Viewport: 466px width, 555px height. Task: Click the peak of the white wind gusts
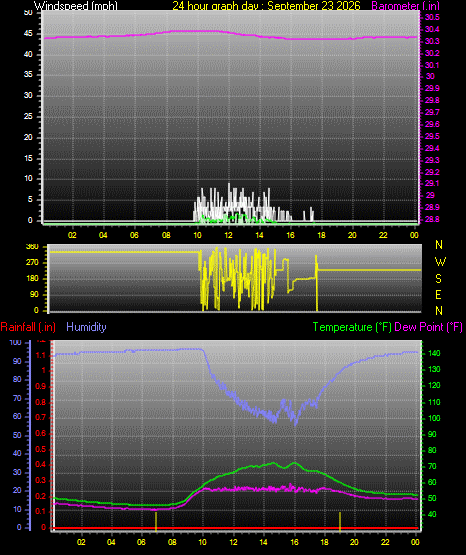pyautogui.click(x=229, y=184)
